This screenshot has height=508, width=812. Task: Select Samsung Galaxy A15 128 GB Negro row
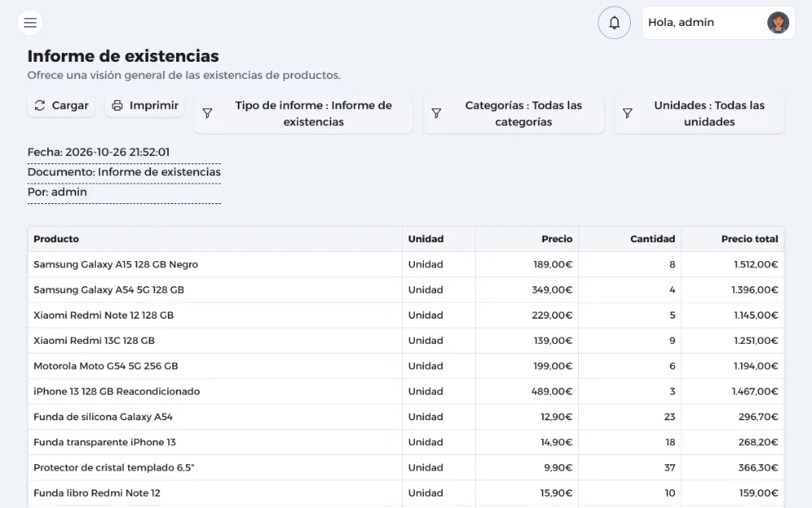tap(405, 264)
